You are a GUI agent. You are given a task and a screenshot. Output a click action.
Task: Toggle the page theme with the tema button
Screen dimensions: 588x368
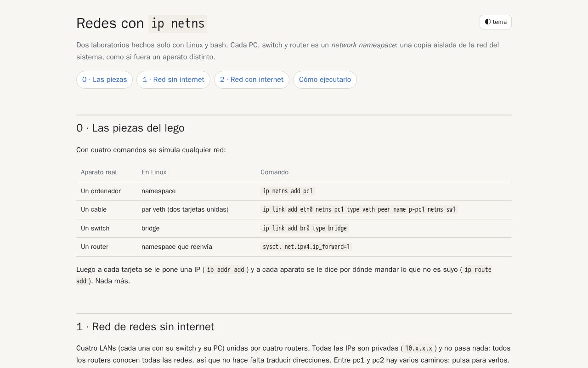pyautogui.click(x=495, y=22)
